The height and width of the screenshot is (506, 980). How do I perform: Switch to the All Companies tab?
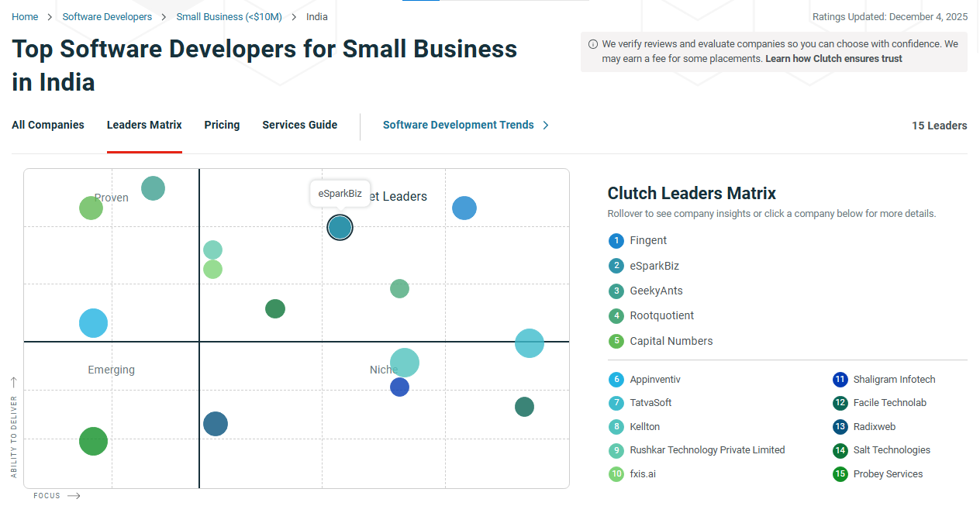tap(48, 125)
